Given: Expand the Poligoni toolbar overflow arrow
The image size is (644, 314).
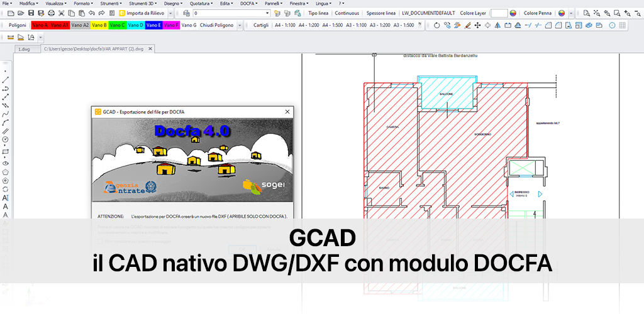Looking at the screenshot, I should (x=240, y=25).
